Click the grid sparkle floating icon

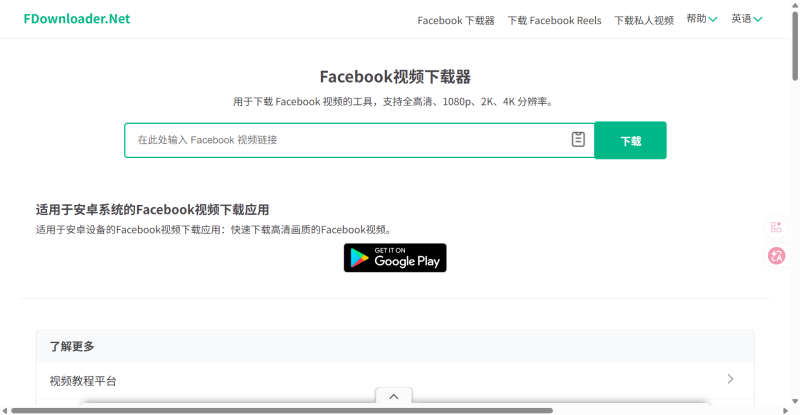pos(776,227)
